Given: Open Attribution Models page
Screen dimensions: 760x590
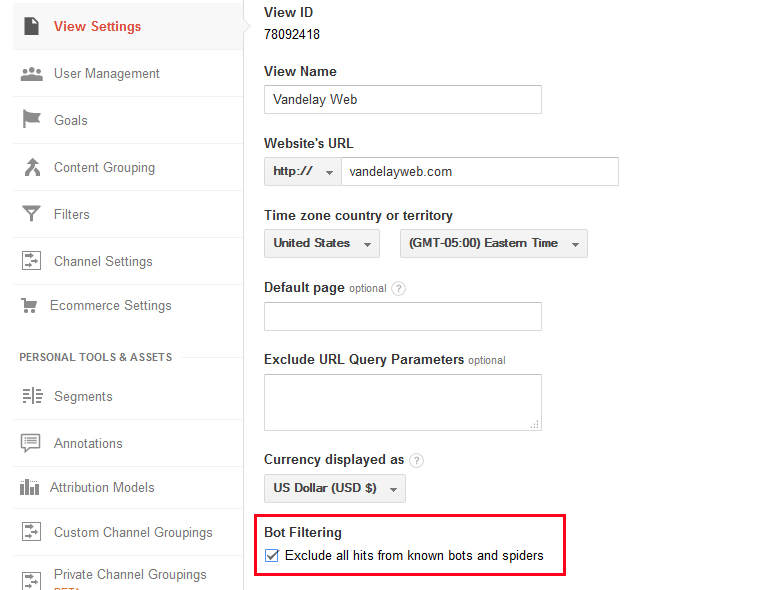Looking at the screenshot, I should pyautogui.click(x=128, y=487).
